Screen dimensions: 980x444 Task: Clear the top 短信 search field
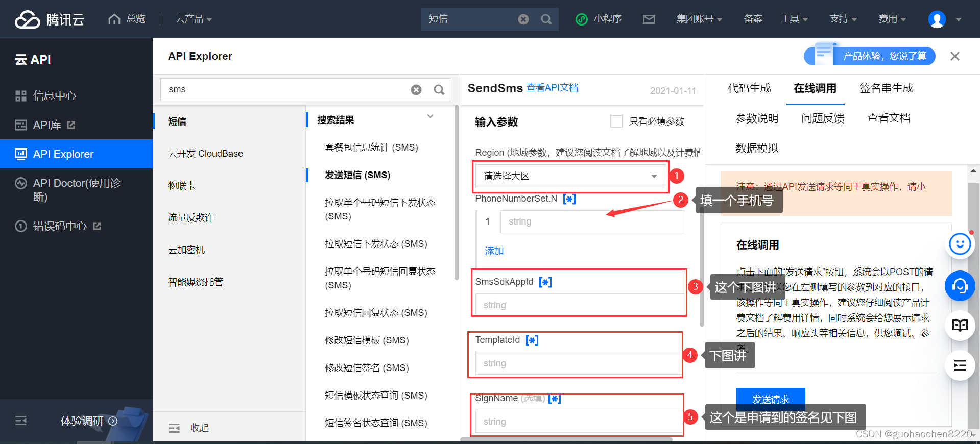click(523, 19)
